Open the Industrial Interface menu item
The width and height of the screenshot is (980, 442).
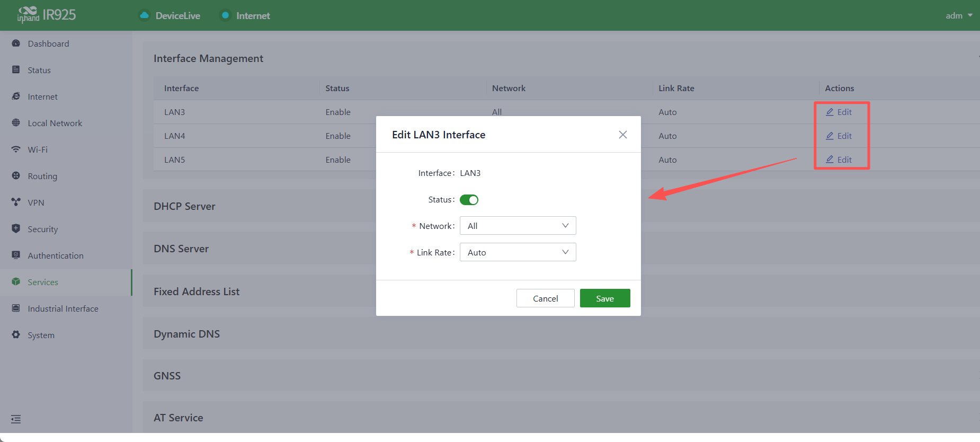click(66, 308)
